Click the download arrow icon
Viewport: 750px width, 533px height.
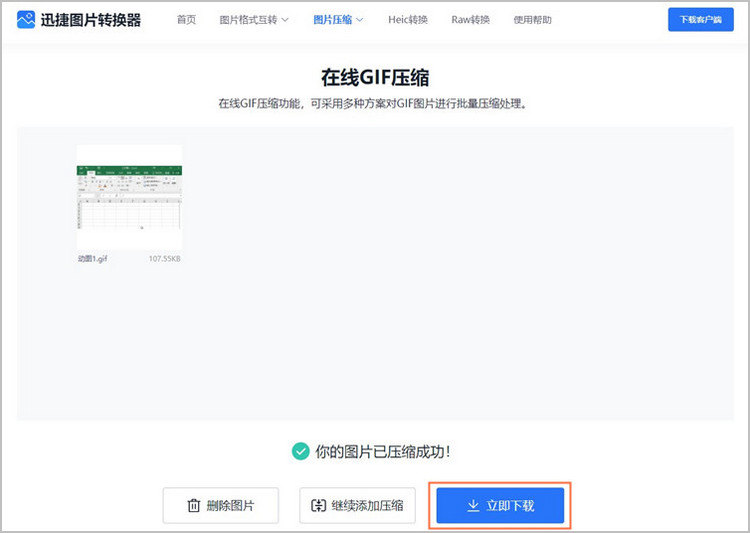[473, 505]
